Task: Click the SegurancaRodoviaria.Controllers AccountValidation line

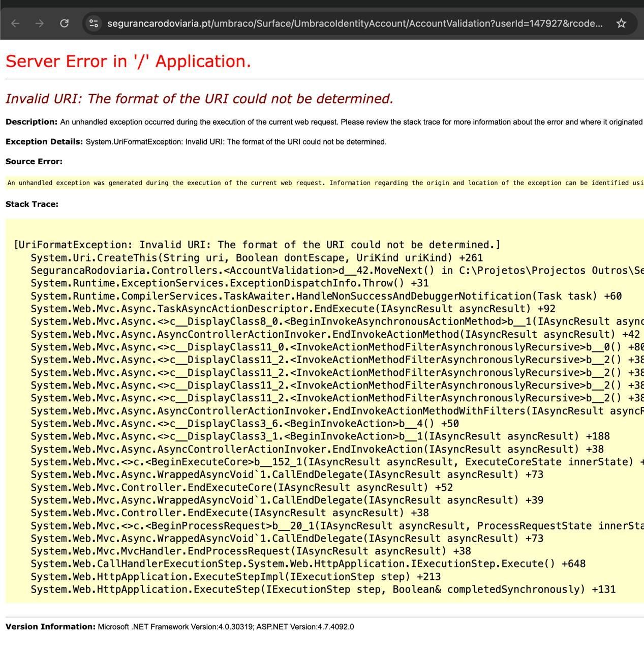Action: pos(337,271)
